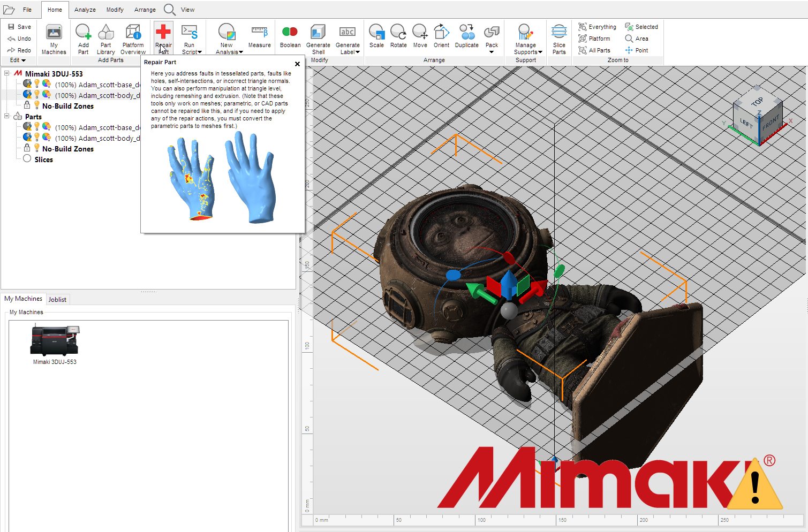Select the Scale tool
Viewport: 808px width, 532px height.
[376, 36]
